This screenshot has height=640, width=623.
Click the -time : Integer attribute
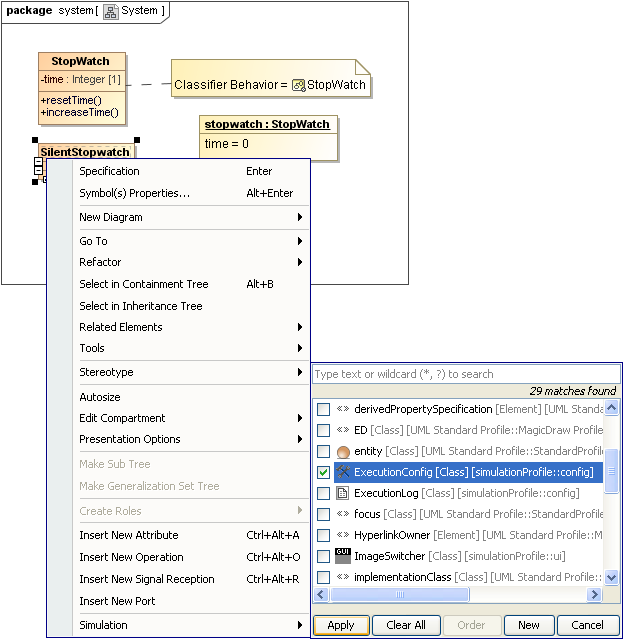point(81,79)
